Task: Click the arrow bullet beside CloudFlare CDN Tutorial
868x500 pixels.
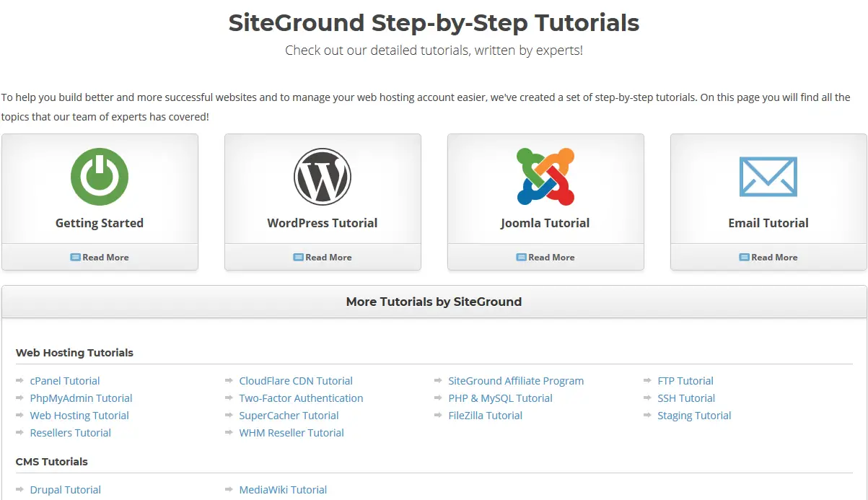Action: 229,380
